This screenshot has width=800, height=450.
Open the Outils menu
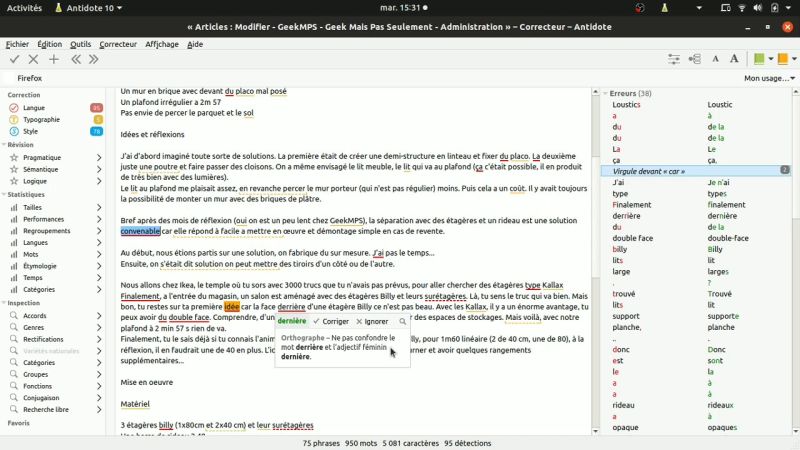[81, 44]
